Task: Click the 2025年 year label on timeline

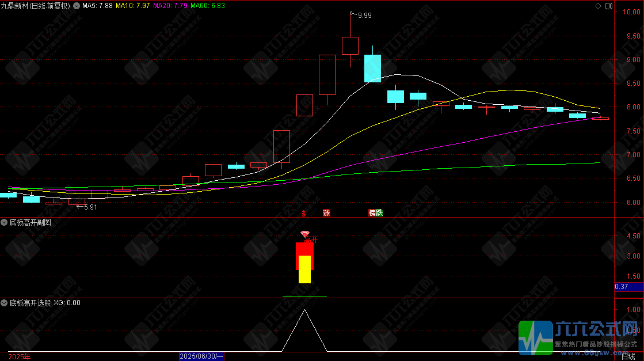Action: (x=20, y=356)
